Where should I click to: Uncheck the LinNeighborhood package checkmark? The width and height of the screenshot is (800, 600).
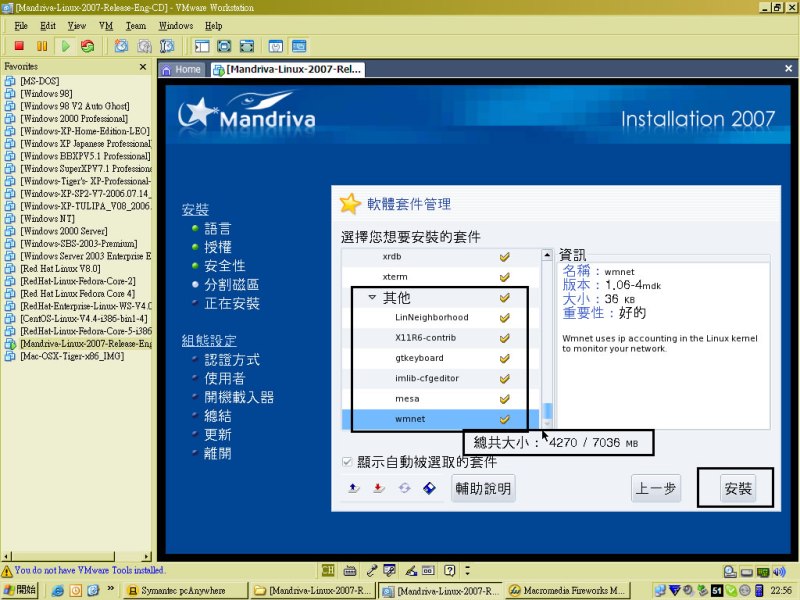pos(505,318)
